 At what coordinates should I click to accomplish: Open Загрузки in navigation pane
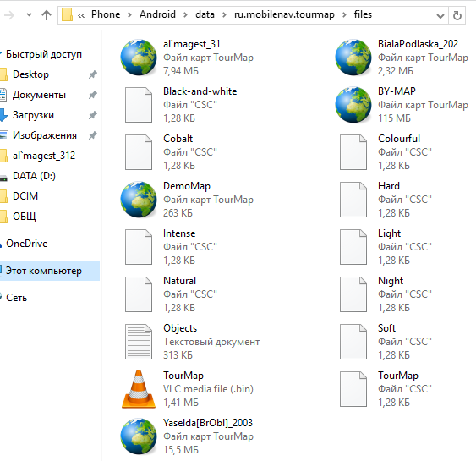(33, 115)
